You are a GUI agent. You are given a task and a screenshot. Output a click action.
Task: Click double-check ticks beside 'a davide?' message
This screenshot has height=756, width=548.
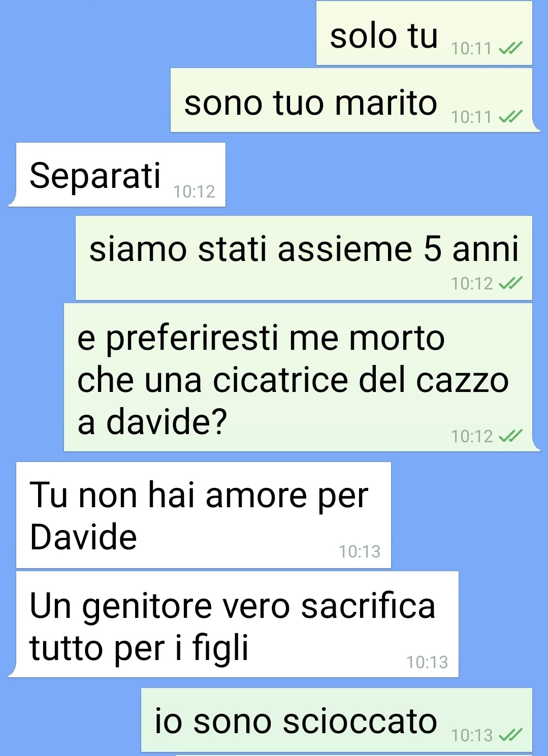510,436
